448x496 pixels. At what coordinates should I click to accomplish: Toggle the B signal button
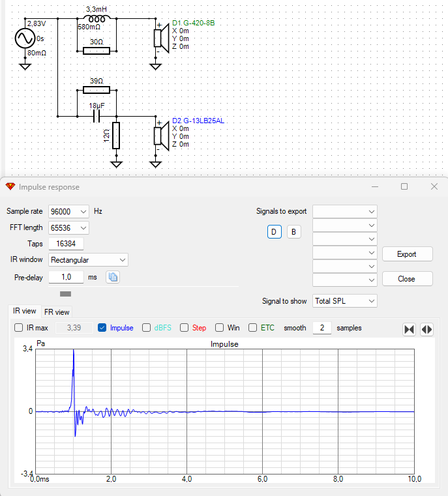click(x=293, y=232)
